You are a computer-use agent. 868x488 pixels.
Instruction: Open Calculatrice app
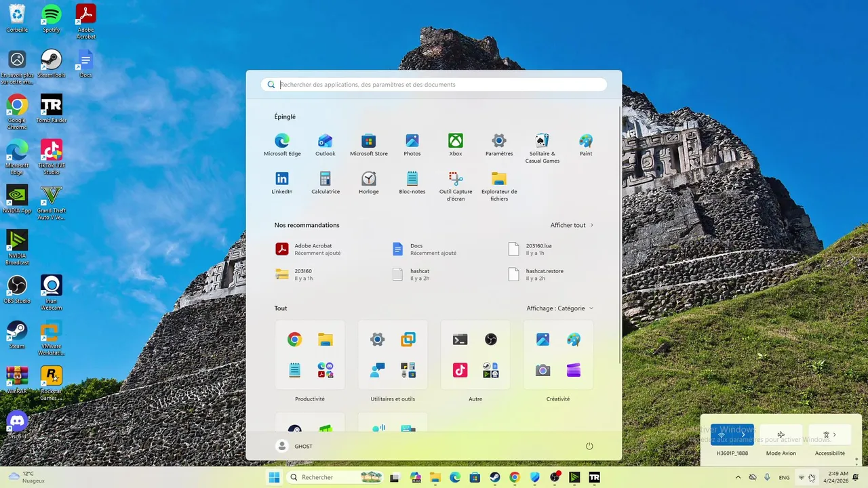tap(325, 183)
